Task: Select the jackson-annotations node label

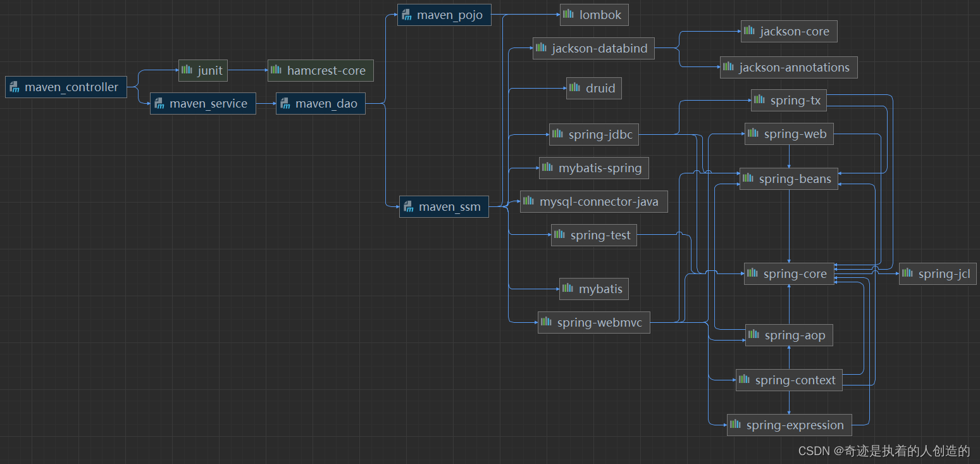Action: click(x=795, y=67)
